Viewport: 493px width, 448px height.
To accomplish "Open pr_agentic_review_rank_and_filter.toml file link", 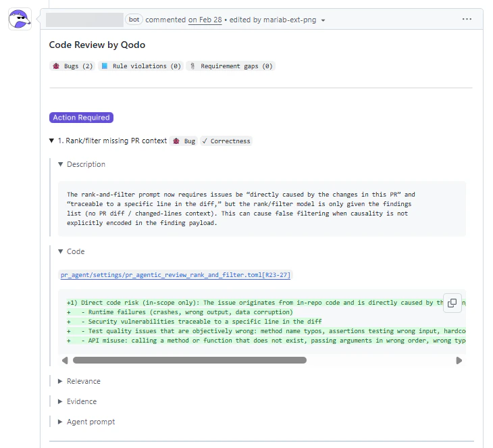I will coord(176,275).
